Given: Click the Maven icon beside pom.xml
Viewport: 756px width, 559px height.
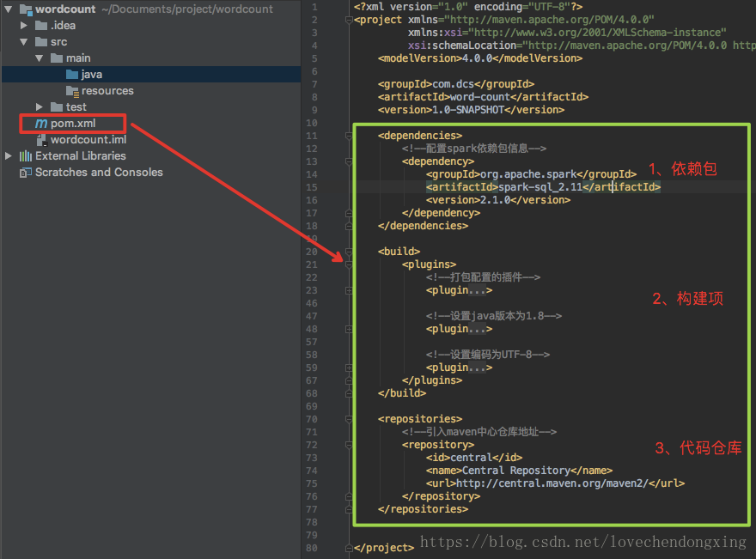Looking at the screenshot, I should coord(41,124).
